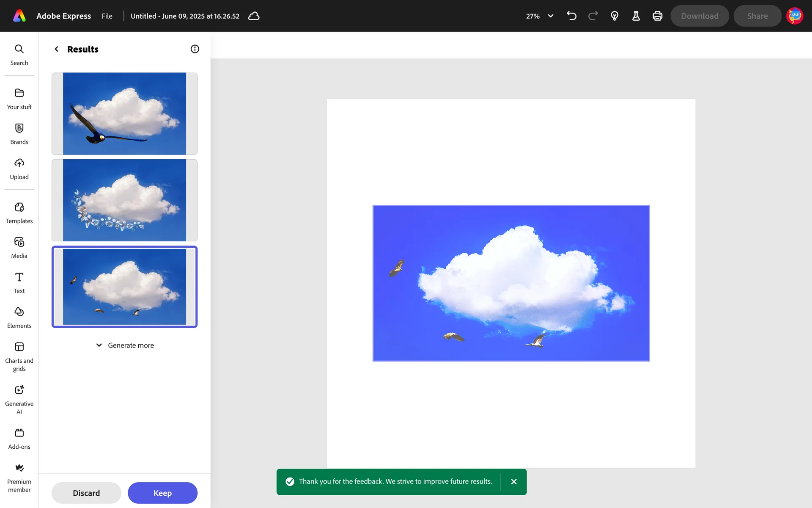Click the Keep button
Image resolution: width=812 pixels, height=508 pixels.
click(x=162, y=493)
